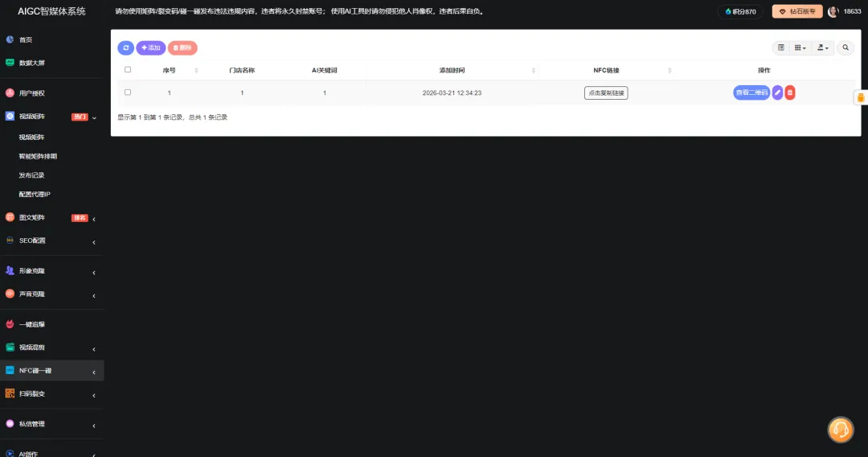Click the 排名 badge on 图文矩阵
868x457 pixels.
80,218
